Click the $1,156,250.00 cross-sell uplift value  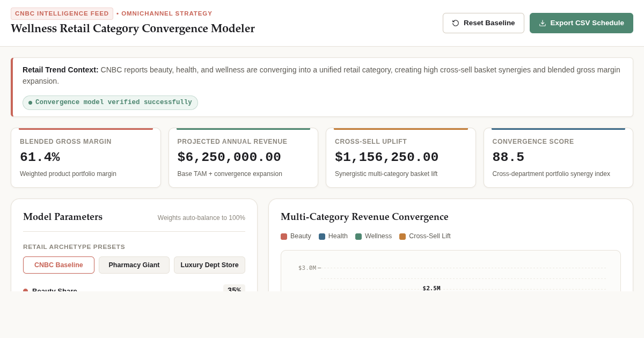pyautogui.click(x=386, y=157)
